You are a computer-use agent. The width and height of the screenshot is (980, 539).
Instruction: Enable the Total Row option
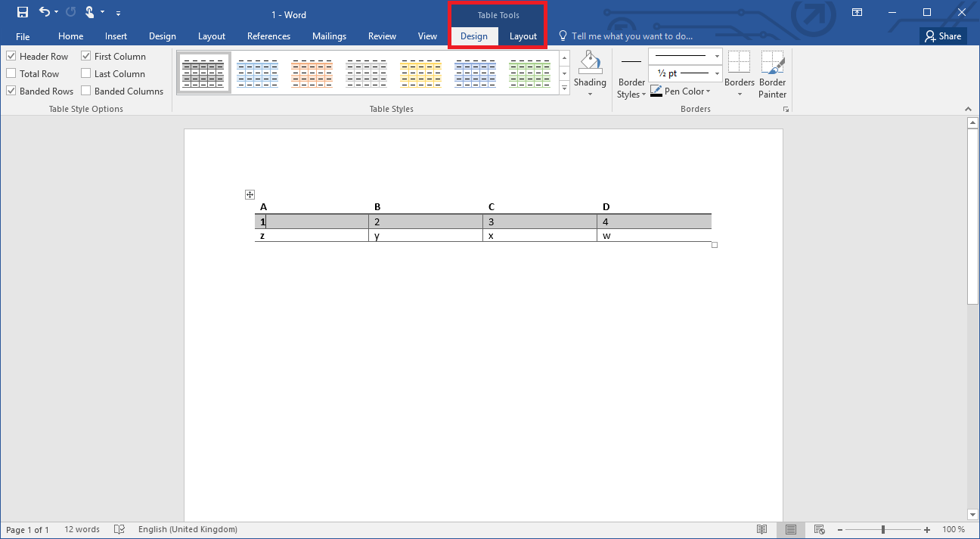coord(11,73)
